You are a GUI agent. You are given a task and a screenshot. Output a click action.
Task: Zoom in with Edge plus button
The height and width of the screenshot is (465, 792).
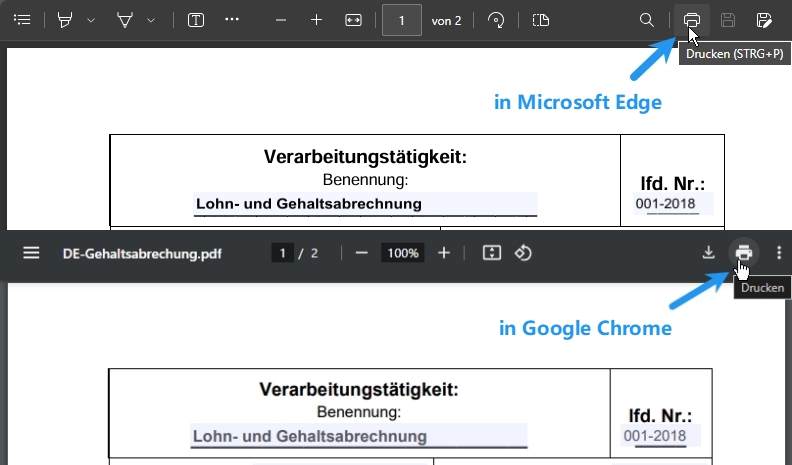316,20
